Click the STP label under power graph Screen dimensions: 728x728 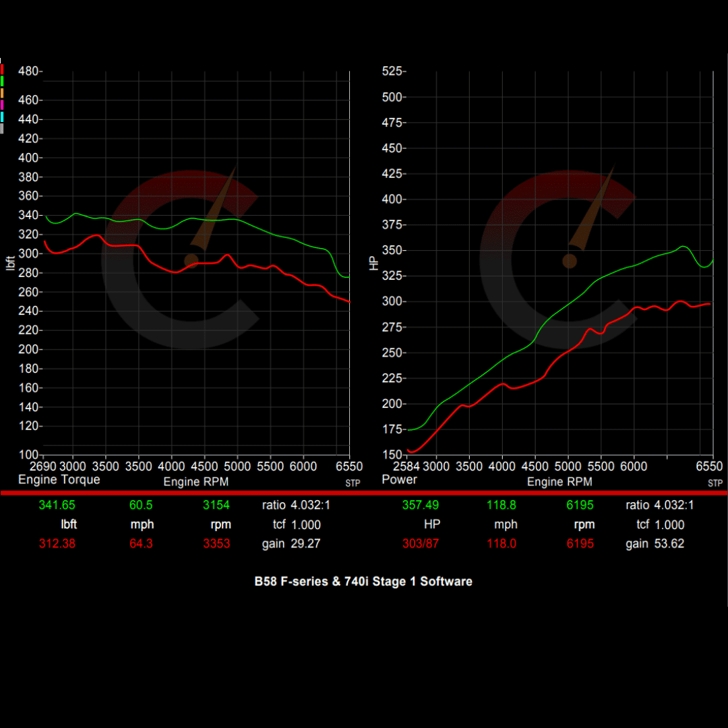[715, 483]
